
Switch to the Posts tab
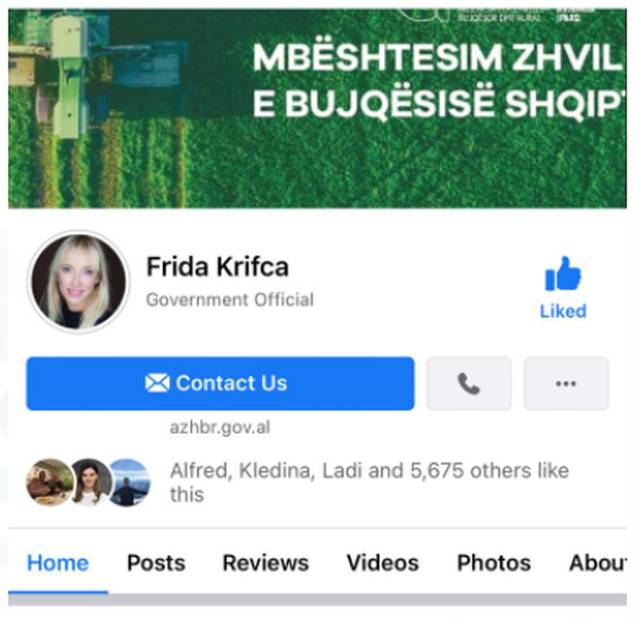click(x=156, y=563)
